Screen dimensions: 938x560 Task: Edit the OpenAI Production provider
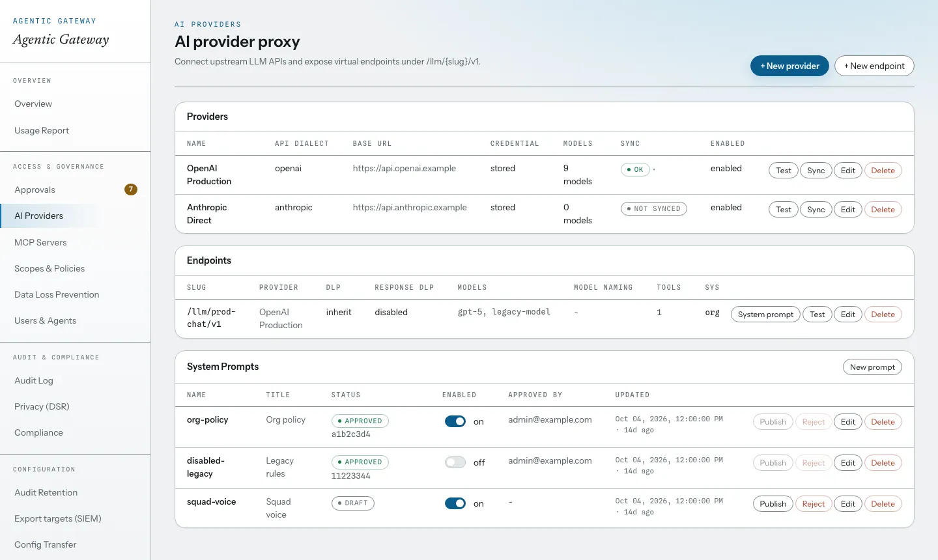pyautogui.click(x=848, y=171)
